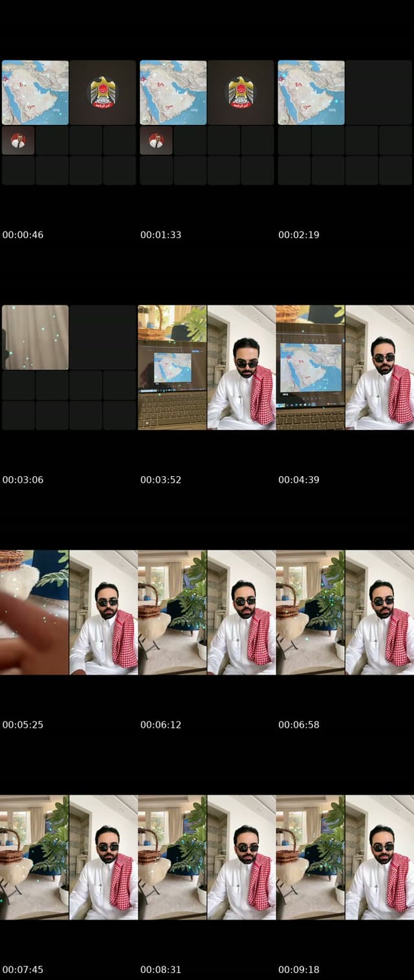
Task: Select the small participant avatar in the 00:01:33 frame
Action: 156,140
